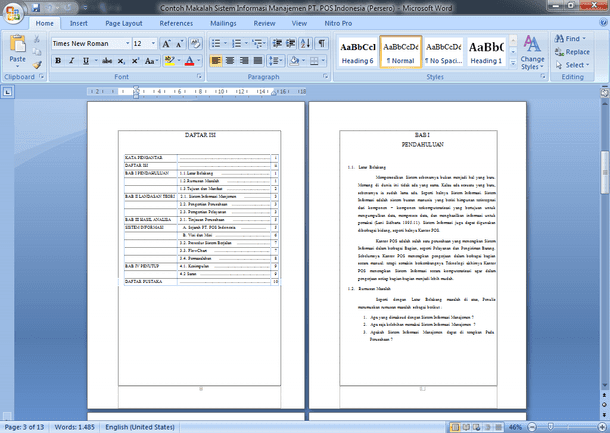Apply subscript formatting

(x=121, y=61)
